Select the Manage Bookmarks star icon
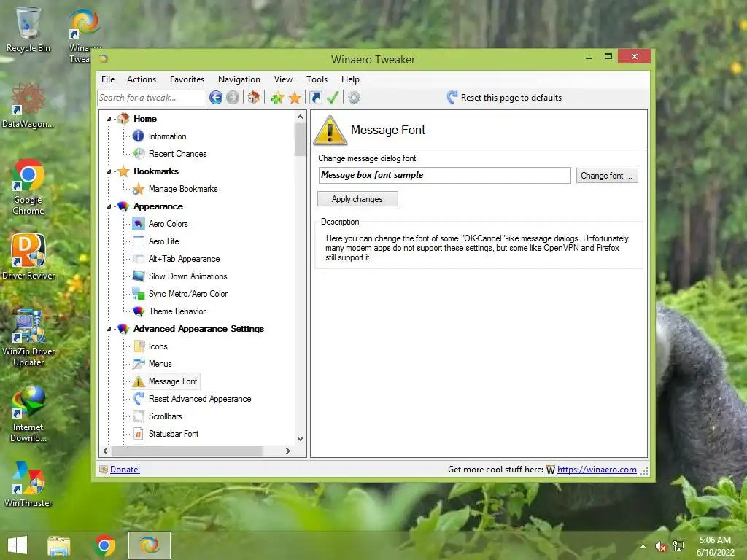This screenshot has height=560, width=747. click(x=139, y=189)
